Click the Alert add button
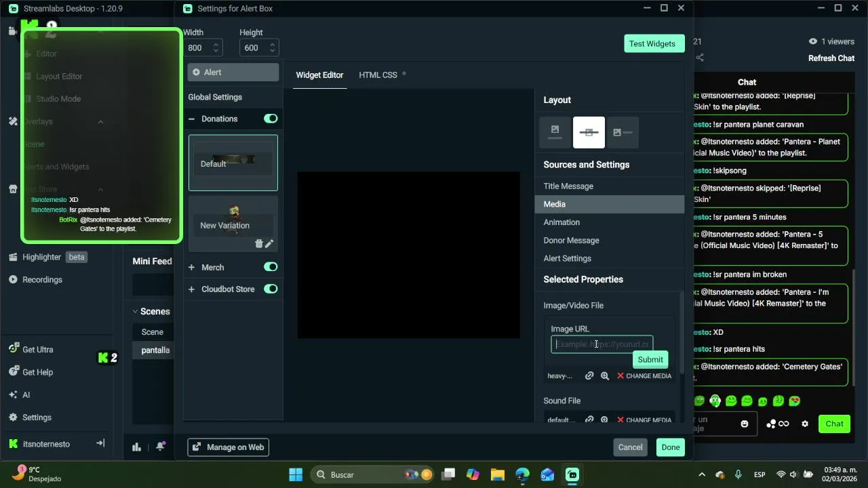 [x=233, y=73]
